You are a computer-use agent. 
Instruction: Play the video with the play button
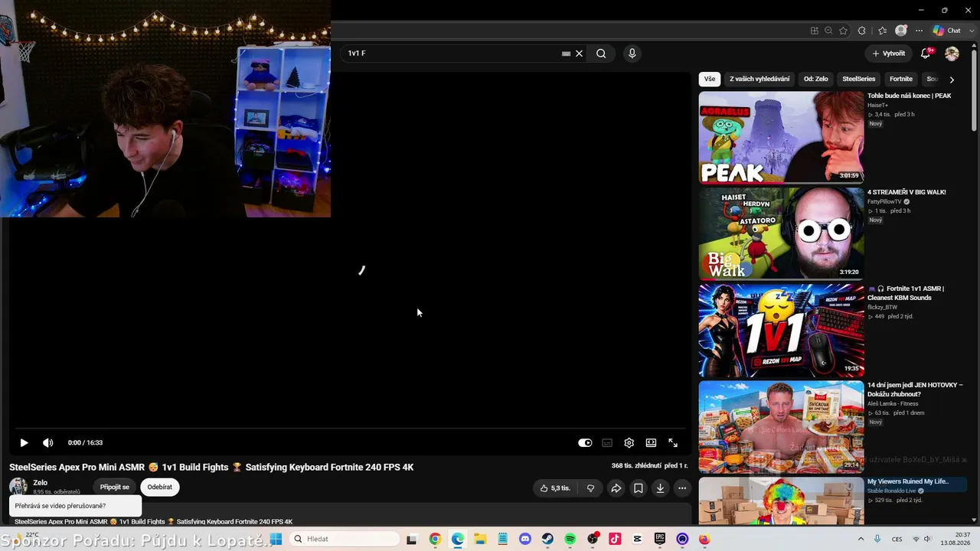(x=24, y=442)
